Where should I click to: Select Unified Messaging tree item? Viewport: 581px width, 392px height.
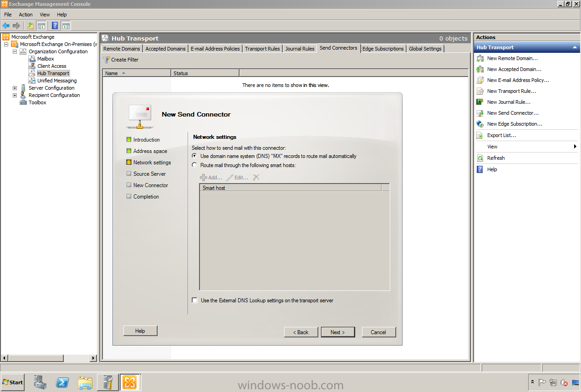point(57,81)
